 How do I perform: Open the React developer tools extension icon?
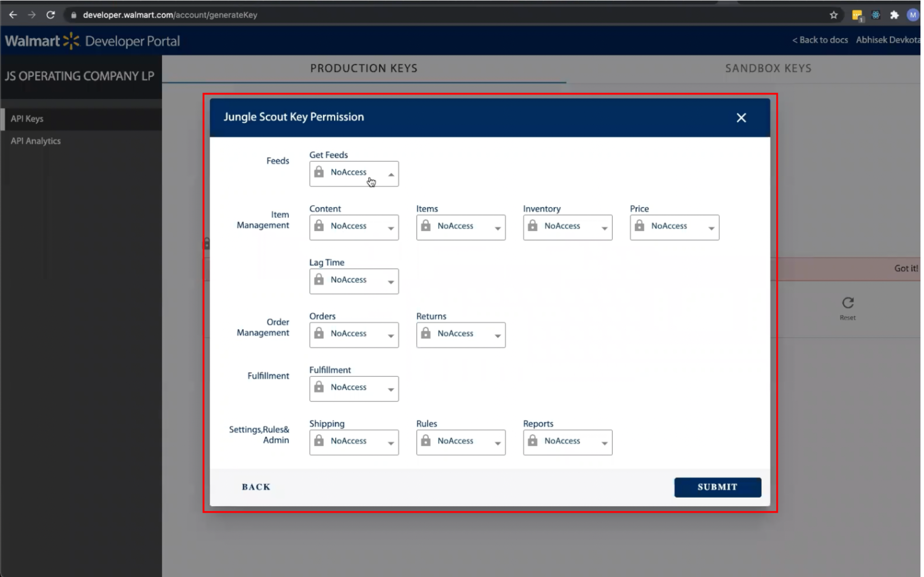[876, 15]
